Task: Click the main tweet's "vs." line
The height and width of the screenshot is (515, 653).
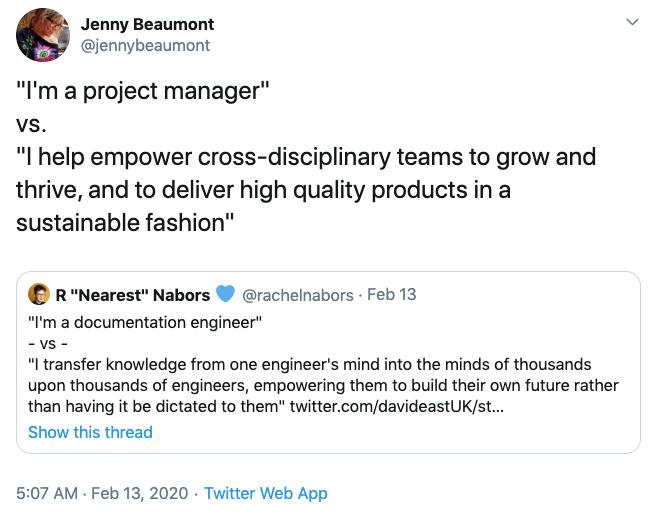Action: click(x=32, y=125)
